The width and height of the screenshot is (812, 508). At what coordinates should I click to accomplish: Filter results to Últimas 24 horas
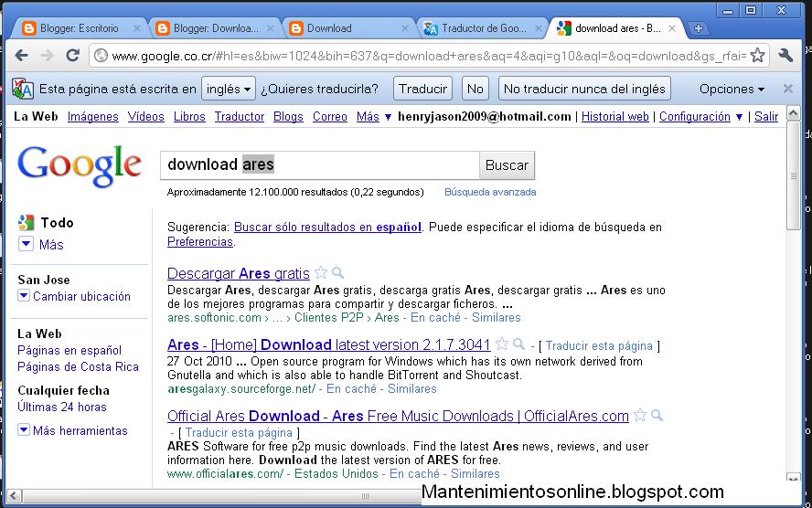(62, 407)
